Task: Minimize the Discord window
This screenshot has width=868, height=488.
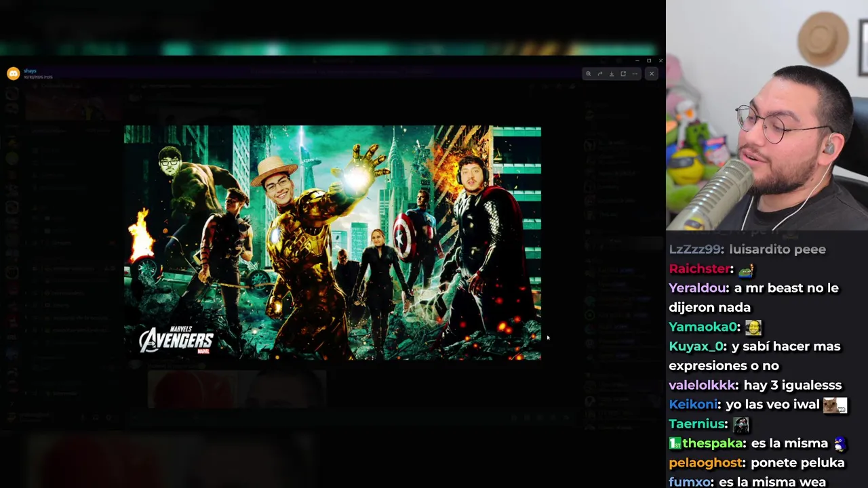Action: pos(636,61)
